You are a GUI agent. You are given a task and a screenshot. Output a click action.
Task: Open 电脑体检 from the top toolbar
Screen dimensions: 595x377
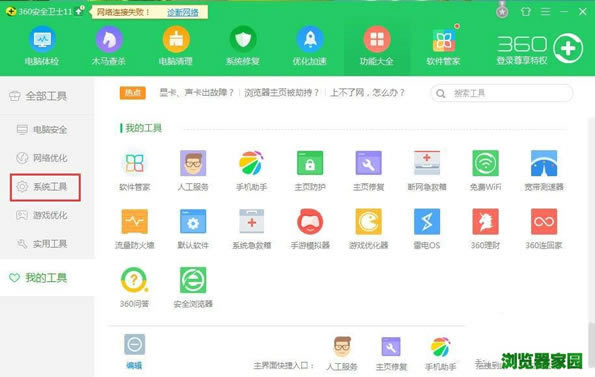click(x=42, y=46)
